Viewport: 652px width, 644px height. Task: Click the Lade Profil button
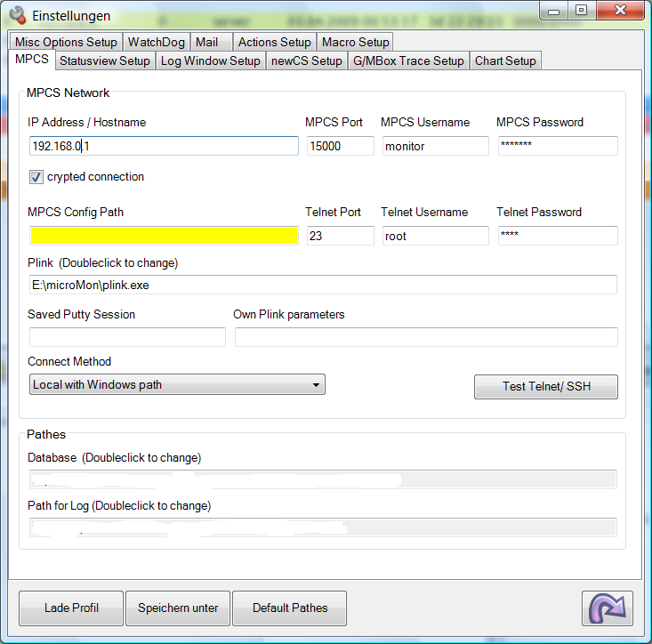click(71, 608)
